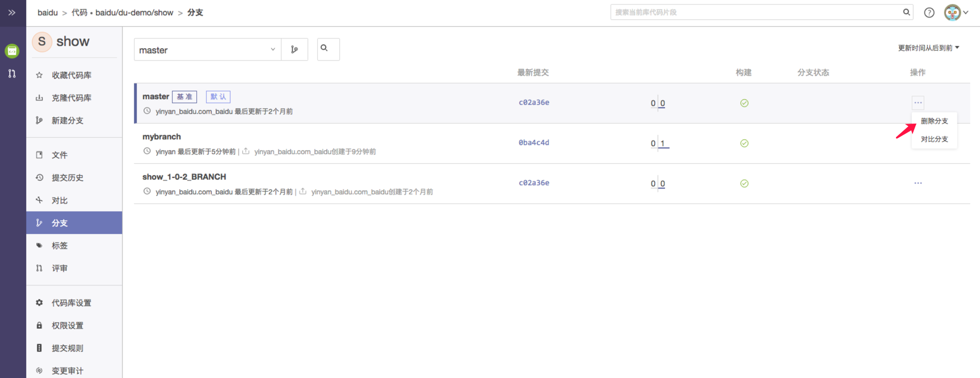Screen dimensions: 980x378
Task: Click the show project avatar
Action: pyautogui.click(x=42, y=41)
